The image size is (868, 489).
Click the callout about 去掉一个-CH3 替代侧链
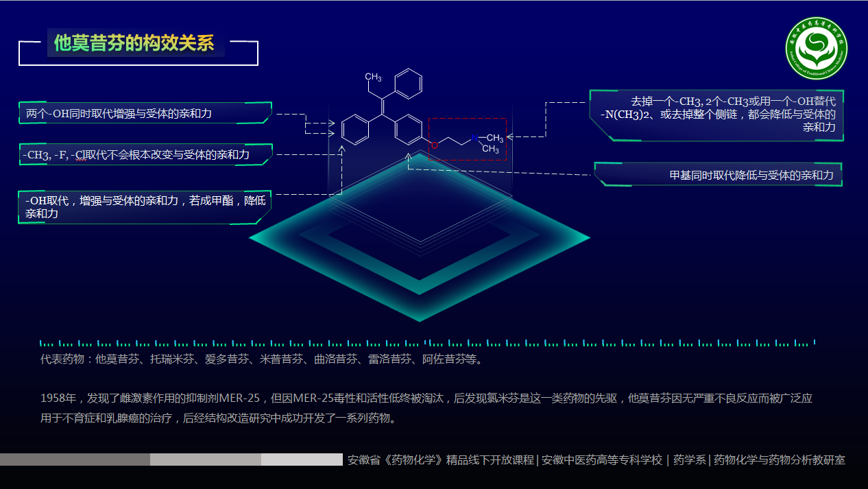point(715,117)
